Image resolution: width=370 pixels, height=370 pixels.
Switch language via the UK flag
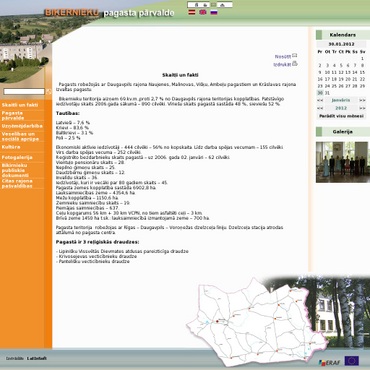(x=203, y=12)
